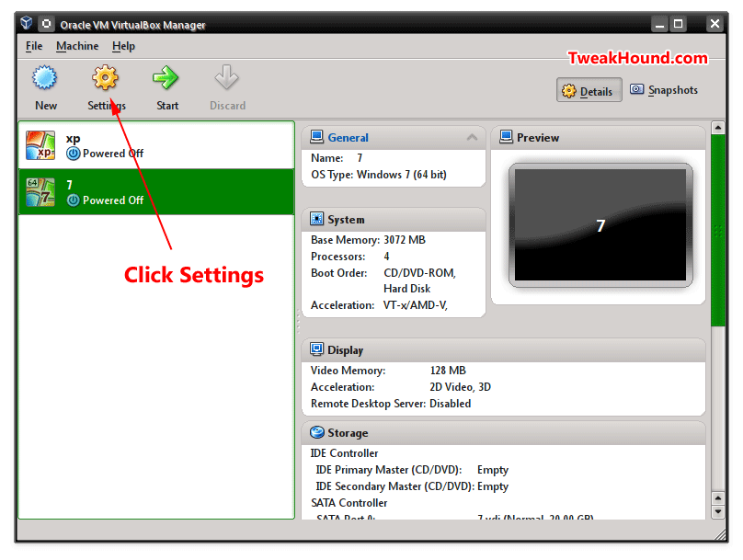Minimize the VirtualBox Manager window
The height and width of the screenshot is (560, 743).
coord(659,24)
